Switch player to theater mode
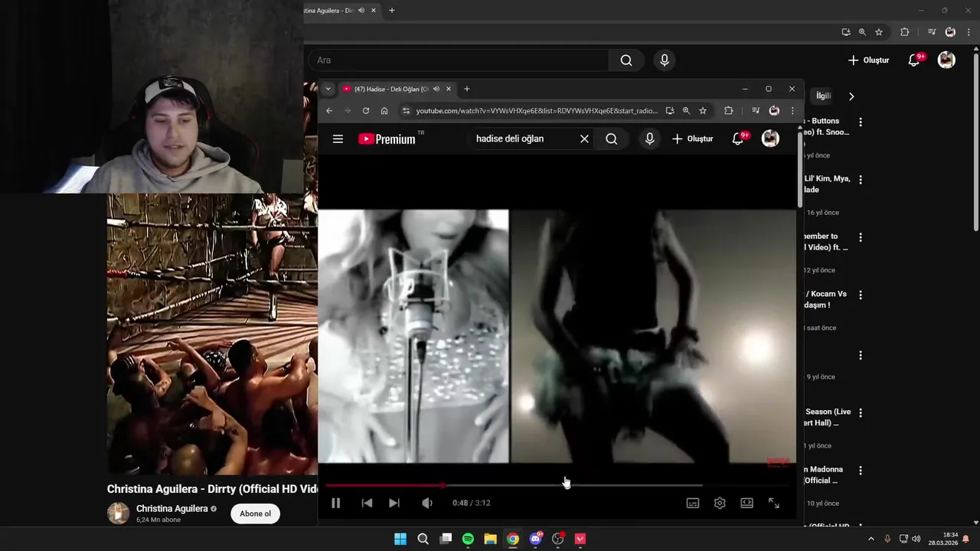This screenshot has width=980, height=551. 746,503
